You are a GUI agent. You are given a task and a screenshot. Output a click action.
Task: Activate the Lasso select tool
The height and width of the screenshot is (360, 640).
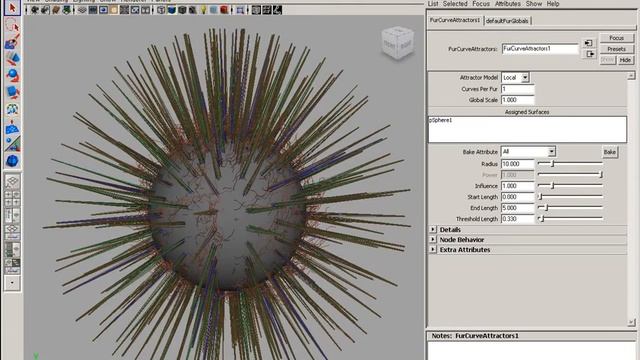(12, 26)
